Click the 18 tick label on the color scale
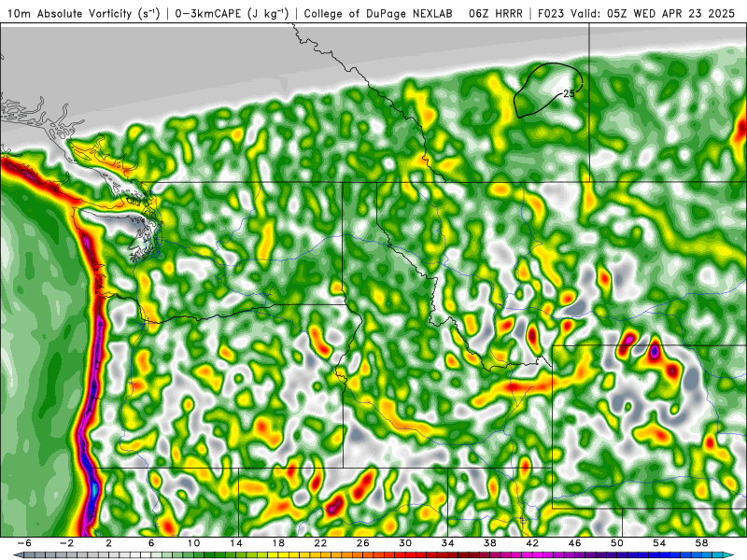 (278, 543)
